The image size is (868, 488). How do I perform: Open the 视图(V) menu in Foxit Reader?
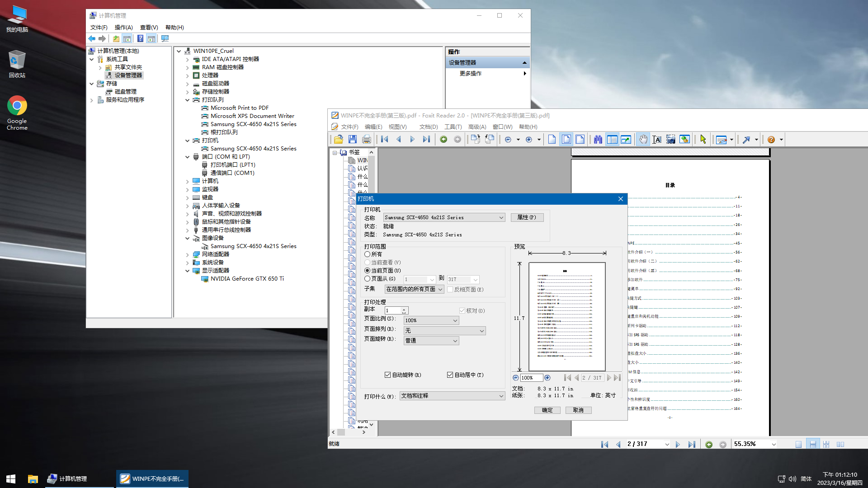[398, 127]
